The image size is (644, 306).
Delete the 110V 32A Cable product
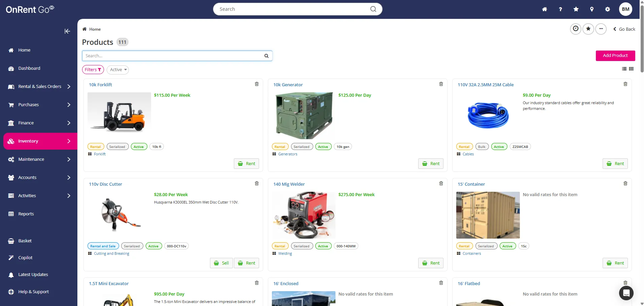coord(625,84)
